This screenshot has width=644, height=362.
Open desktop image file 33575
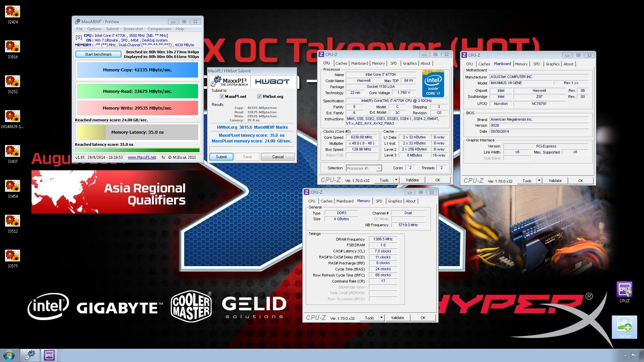pyautogui.click(x=12, y=259)
